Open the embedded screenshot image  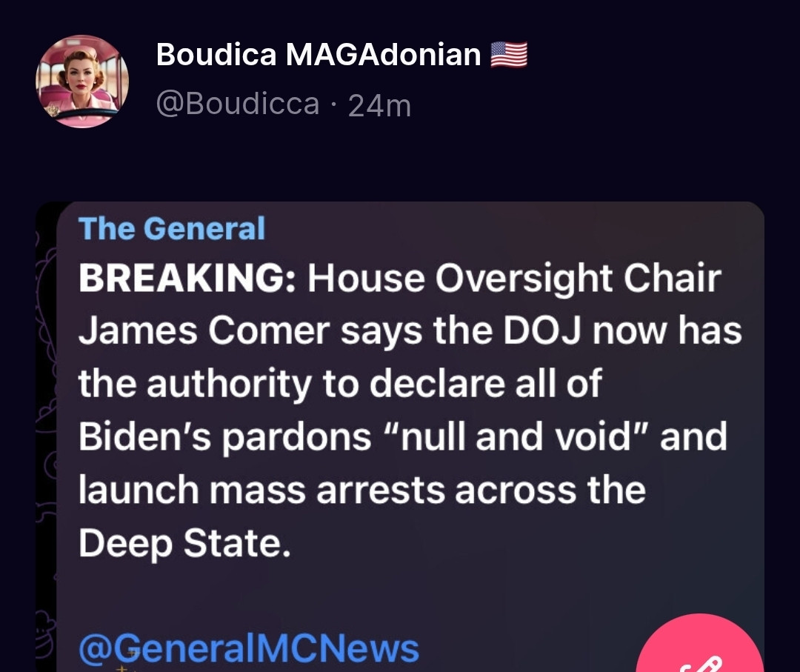coord(400,437)
